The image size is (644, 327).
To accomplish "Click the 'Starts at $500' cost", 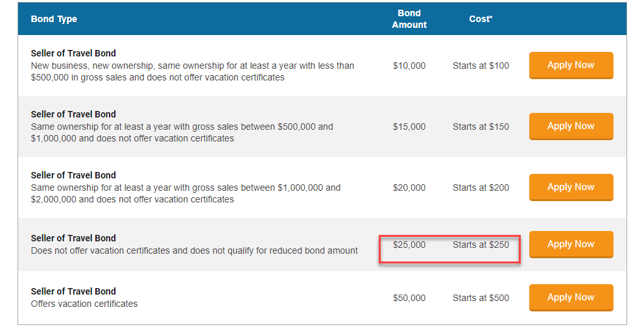I will click(x=481, y=298).
